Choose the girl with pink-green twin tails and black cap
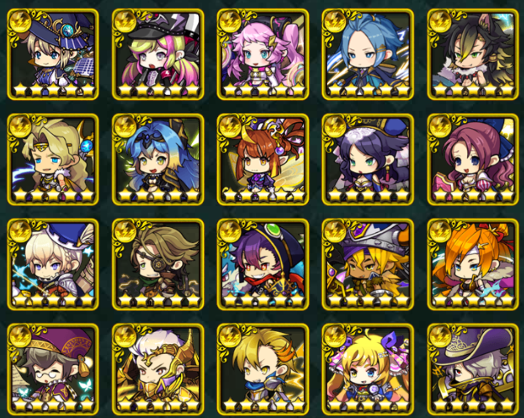Image resolution: width=524 pixels, height=418 pixels. click(x=158, y=54)
